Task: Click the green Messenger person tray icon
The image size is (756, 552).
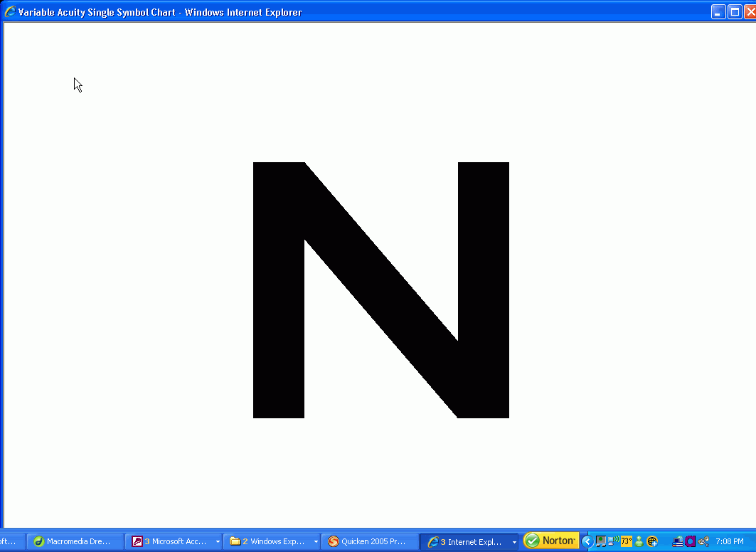Action: pos(639,541)
